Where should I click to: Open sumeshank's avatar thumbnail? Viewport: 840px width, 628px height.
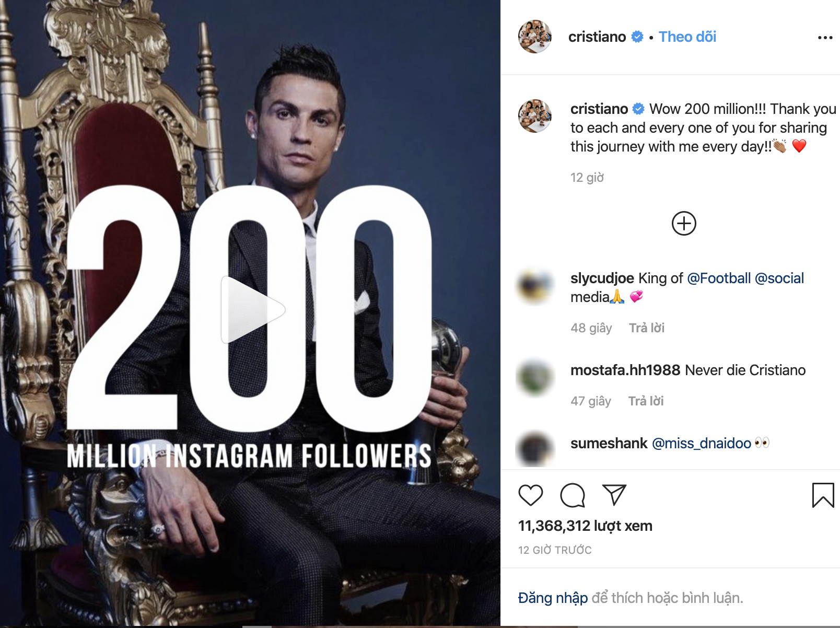tap(534, 449)
